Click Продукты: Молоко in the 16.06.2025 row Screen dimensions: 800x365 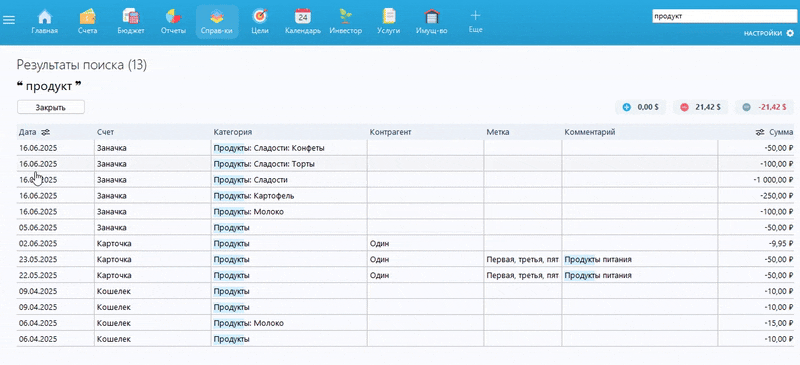(248, 211)
